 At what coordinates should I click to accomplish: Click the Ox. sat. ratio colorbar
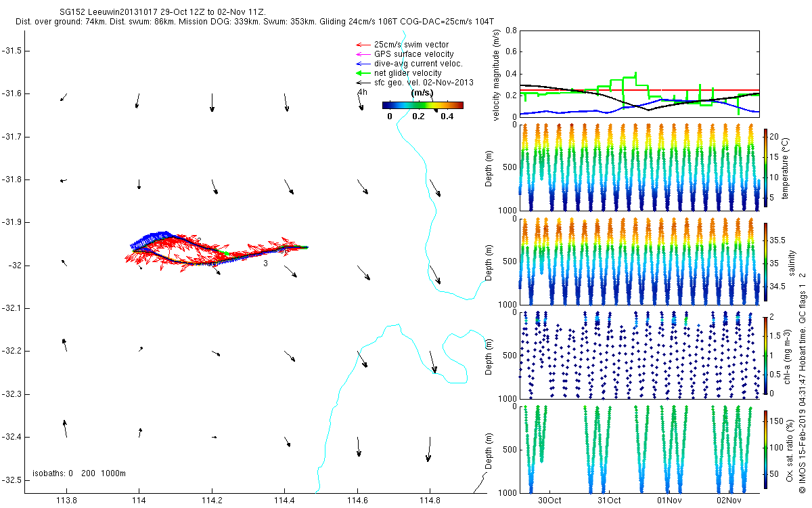(x=766, y=449)
